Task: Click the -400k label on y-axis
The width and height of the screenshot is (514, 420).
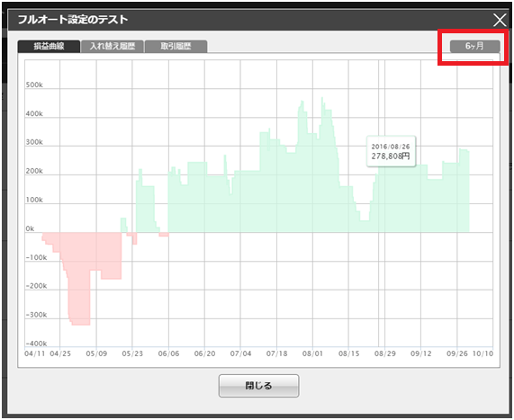Action: (36, 344)
